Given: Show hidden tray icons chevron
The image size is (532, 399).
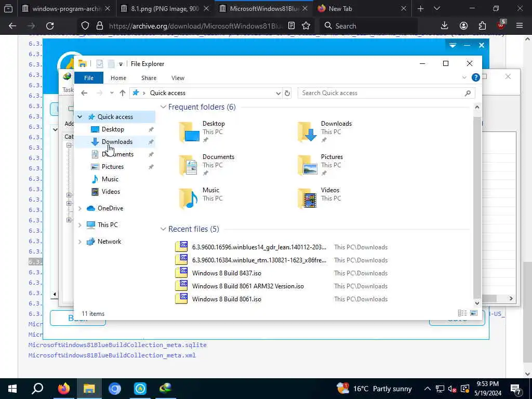Looking at the screenshot, I should pyautogui.click(x=427, y=389).
